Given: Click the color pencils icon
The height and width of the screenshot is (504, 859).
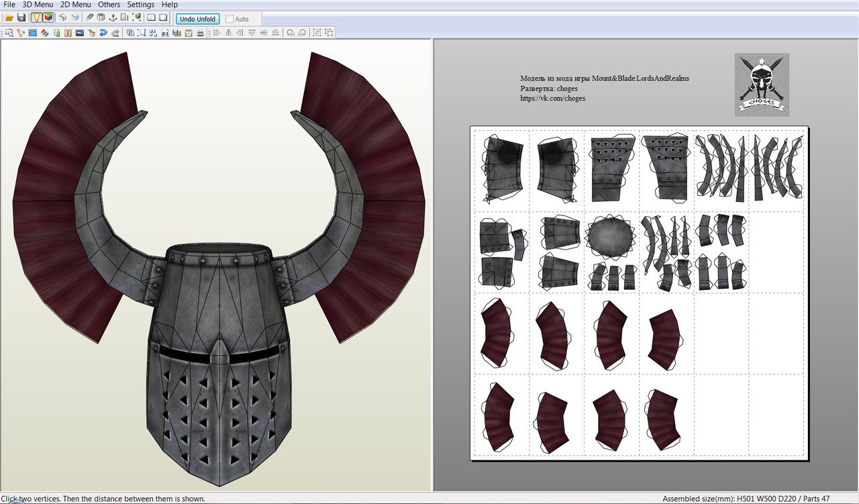Looking at the screenshot, I should click(44, 32).
